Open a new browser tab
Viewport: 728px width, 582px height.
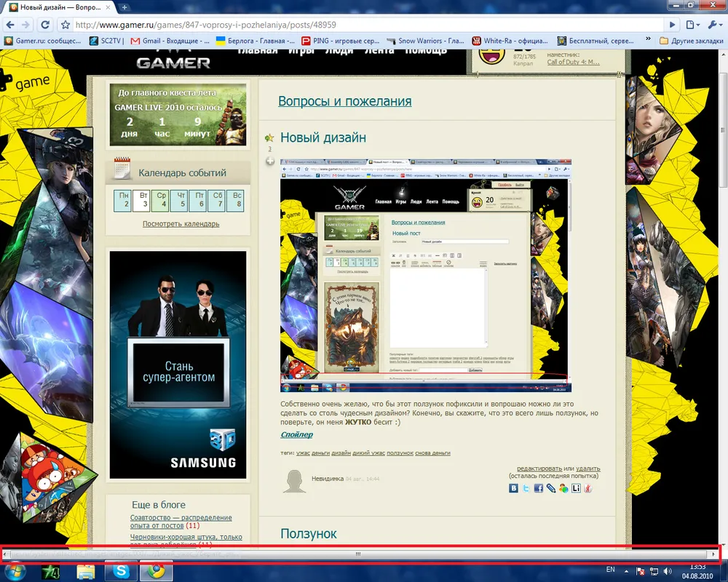124,7
